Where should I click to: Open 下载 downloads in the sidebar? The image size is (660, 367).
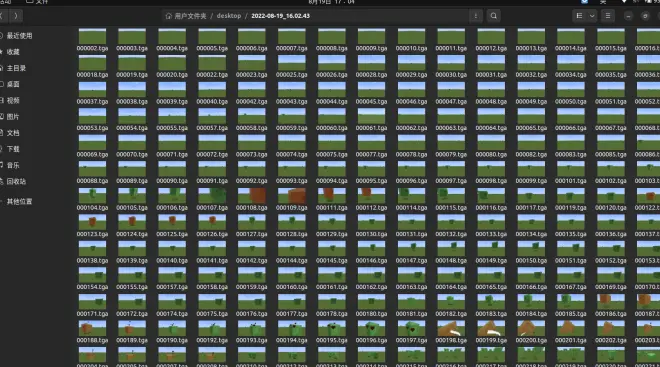(x=13, y=149)
